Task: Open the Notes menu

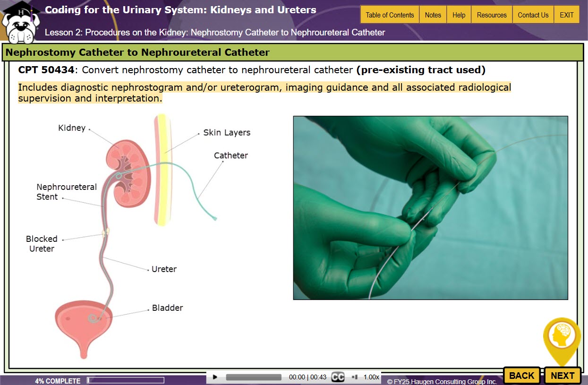Action: (433, 15)
